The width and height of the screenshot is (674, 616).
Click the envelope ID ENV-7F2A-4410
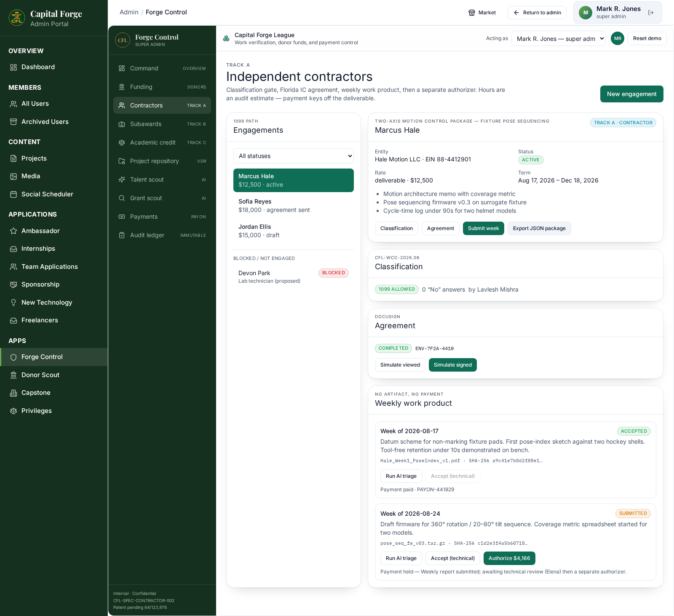click(434, 348)
